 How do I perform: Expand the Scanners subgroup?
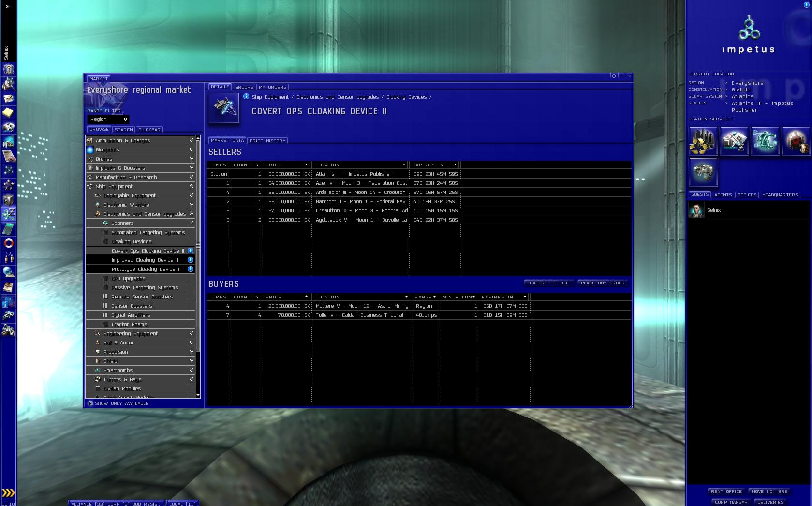191,223
